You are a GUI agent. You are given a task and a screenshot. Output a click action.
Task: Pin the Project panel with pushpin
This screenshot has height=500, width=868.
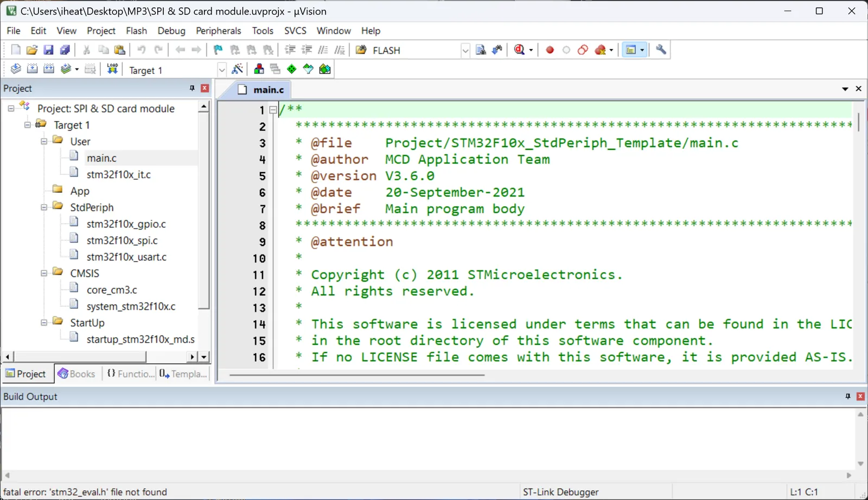coord(192,88)
